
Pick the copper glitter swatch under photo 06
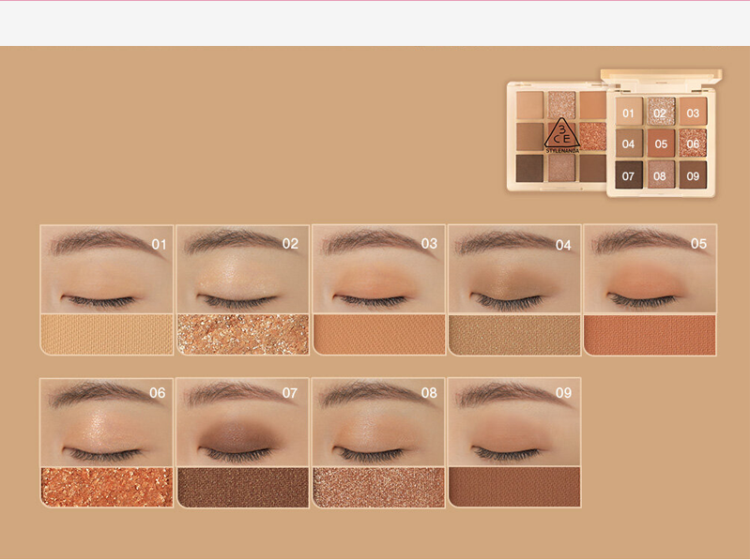point(107,487)
